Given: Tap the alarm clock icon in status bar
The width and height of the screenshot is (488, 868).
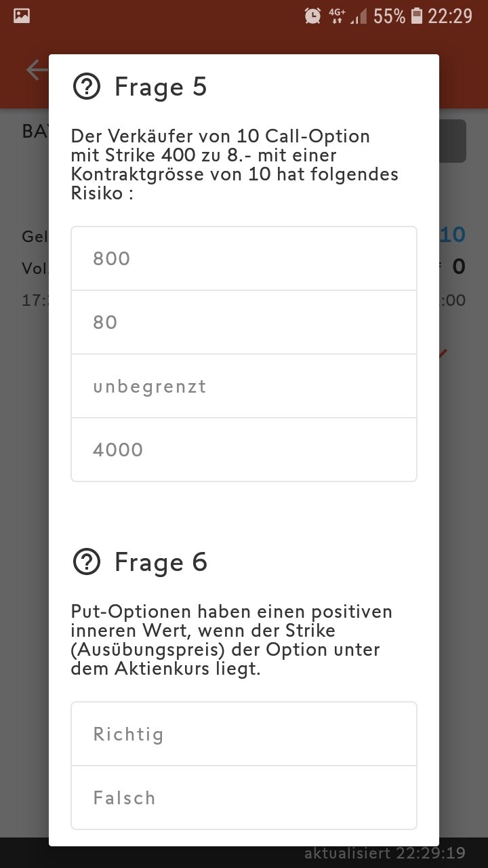Looking at the screenshot, I should pyautogui.click(x=312, y=16).
